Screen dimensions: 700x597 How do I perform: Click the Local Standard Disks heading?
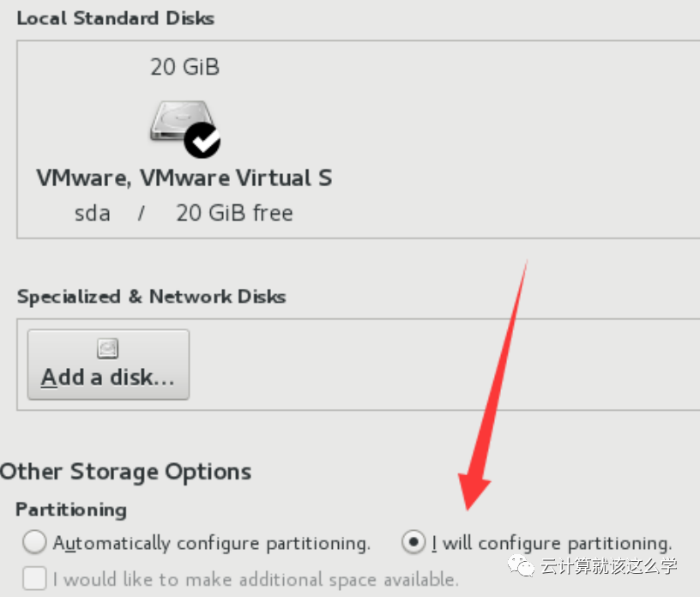click(x=116, y=18)
